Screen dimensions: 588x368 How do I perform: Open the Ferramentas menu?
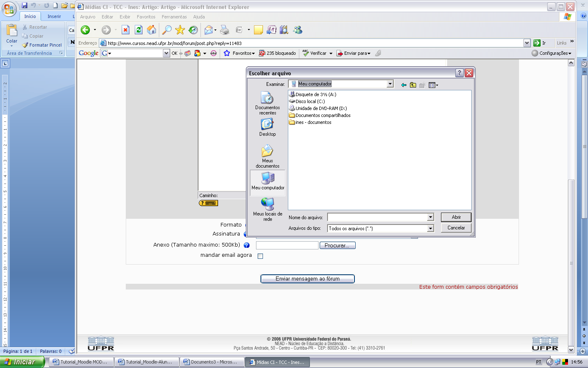174,17
